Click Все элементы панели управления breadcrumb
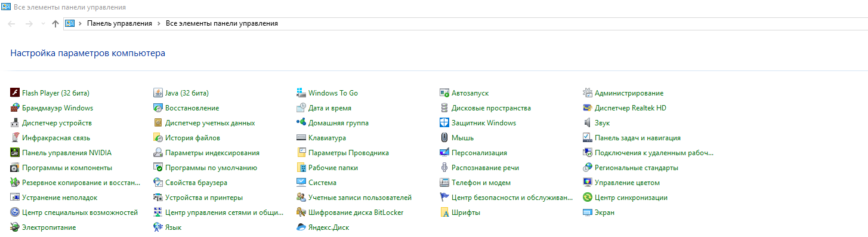The width and height of the screenshot is (868, 237). pyautogui.click(x=222, y=24)
